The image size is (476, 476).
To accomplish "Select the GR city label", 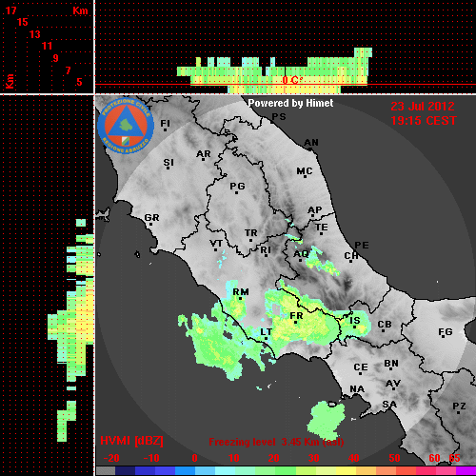I will (151, 218).
